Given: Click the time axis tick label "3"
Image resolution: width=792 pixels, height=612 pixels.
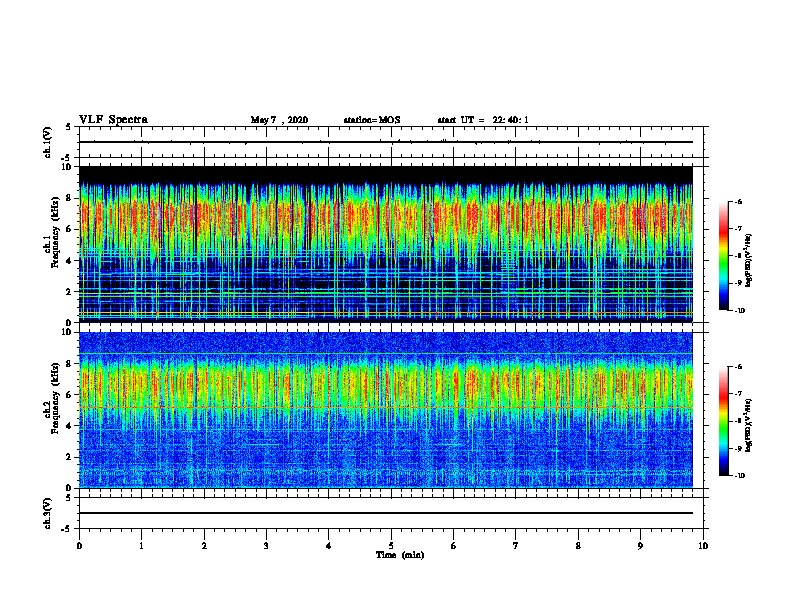Looking at the screenshot, I should click(266, 546).
